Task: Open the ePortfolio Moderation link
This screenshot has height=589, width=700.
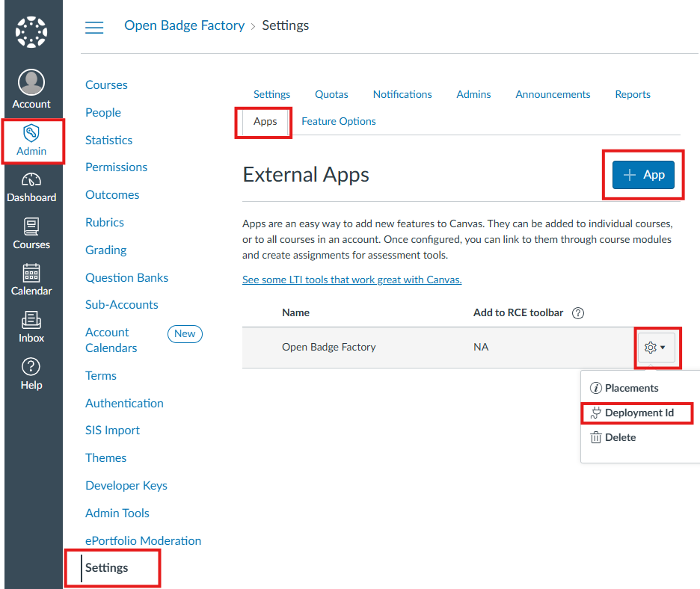Action: (143, 541)
